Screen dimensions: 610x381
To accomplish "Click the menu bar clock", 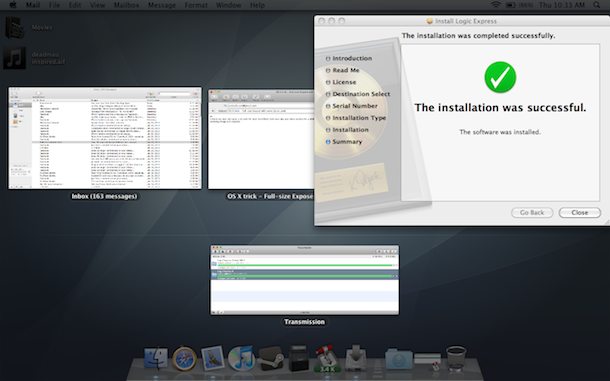I will click(561, 5).
